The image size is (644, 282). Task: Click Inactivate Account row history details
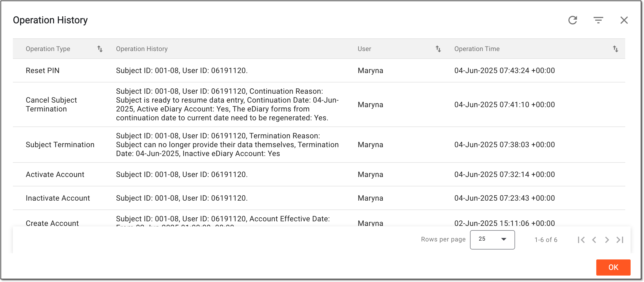point(182,198)
